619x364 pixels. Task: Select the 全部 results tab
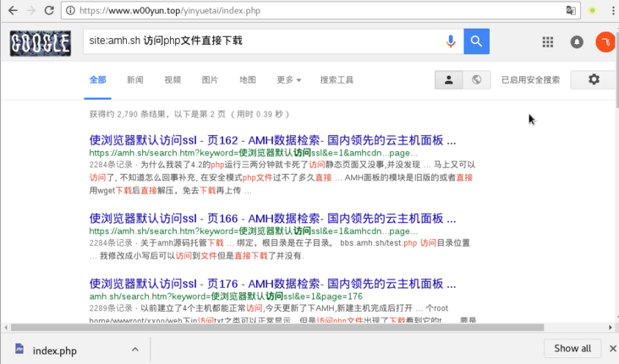[97, 80]
